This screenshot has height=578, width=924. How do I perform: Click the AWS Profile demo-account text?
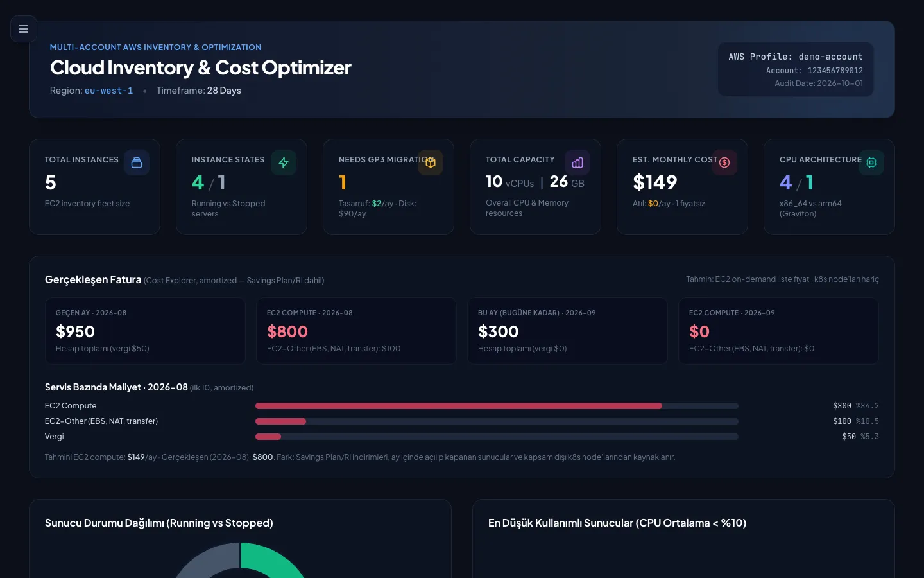[796, 57]
